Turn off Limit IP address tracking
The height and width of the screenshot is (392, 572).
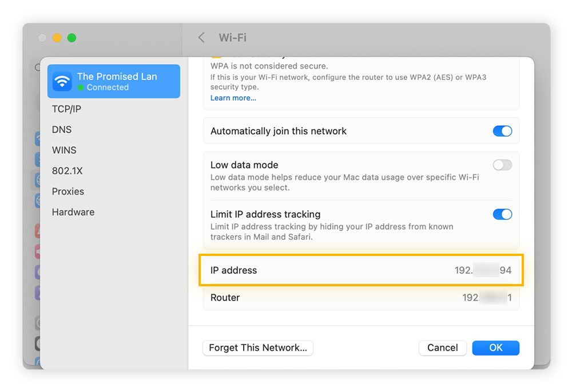click(x=502, y=214)
